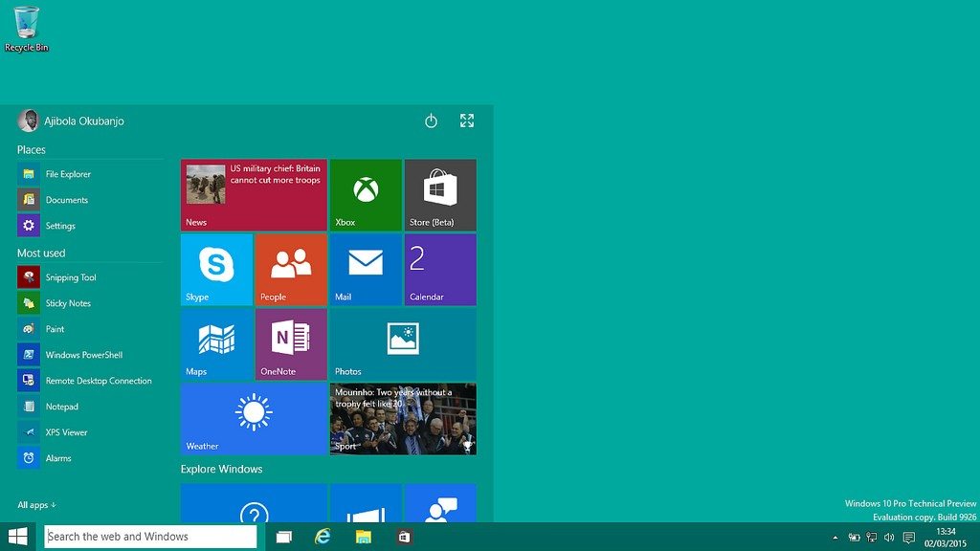Expand Start menu to full screen

pyautogui.click(x=467, y=121)
